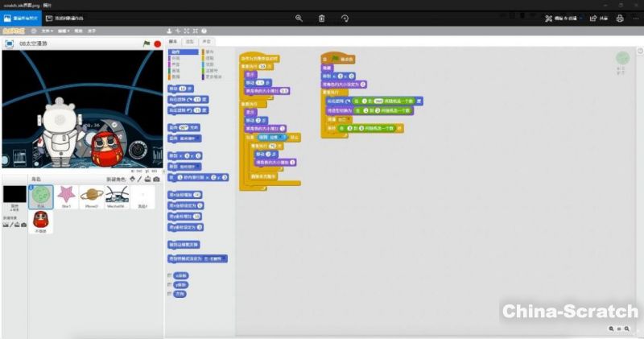This screenshot has width=644, height=339.
Task: Select the shrink sprite tool in Scratch toolbar
Action: click(195, 31)
